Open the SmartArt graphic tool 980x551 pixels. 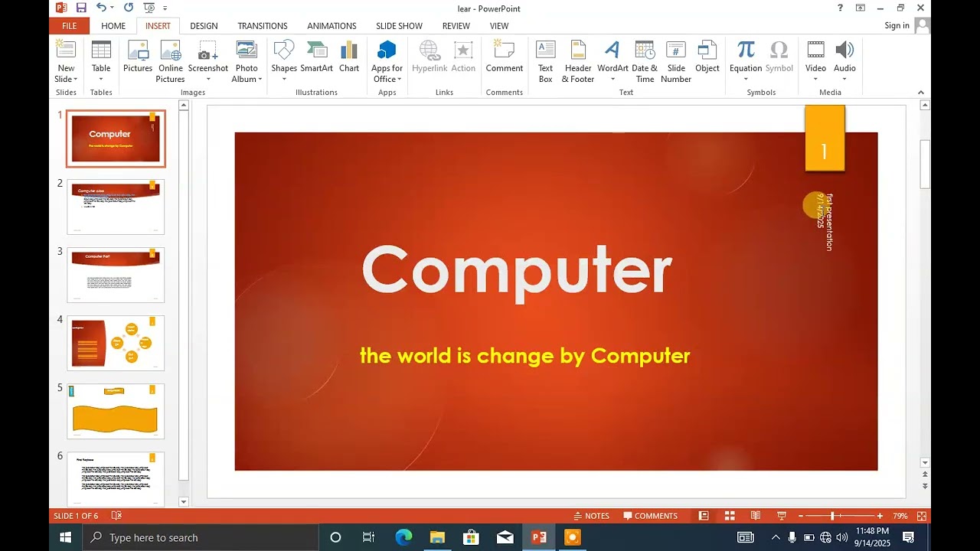(316, 57)
